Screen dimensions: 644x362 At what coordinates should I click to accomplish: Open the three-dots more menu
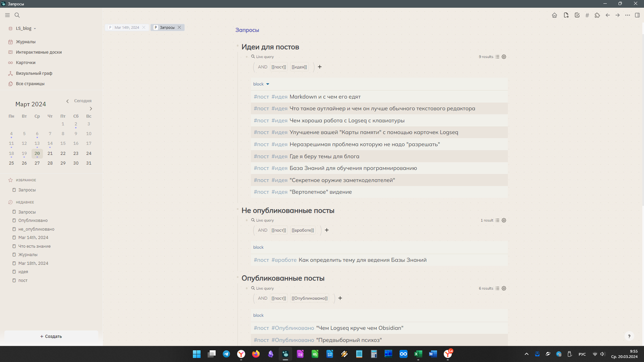pos(628,16)
